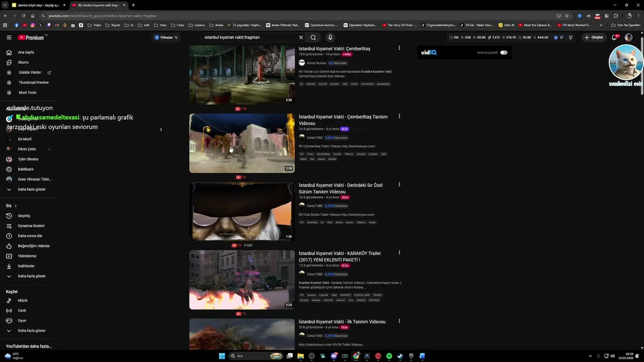This screenshot has width=644, height=362.
Task: Reload the page in the browser toolbar
Action: coord(23,16)
